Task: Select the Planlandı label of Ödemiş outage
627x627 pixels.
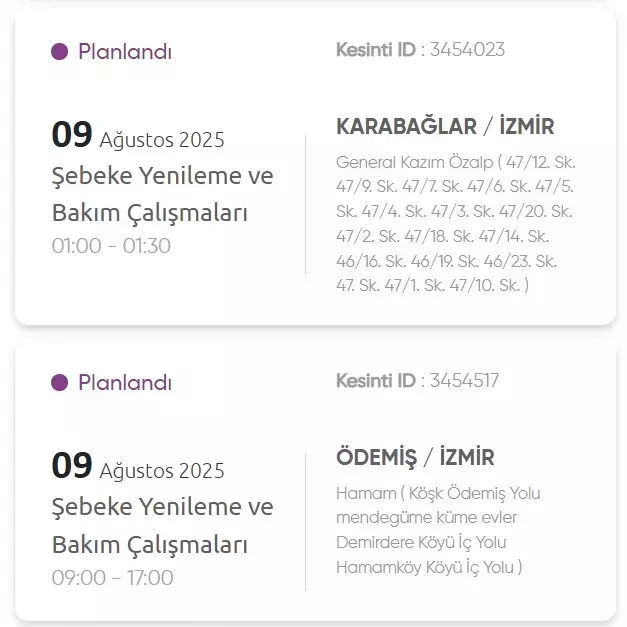Action: click(x=125, y=383)
